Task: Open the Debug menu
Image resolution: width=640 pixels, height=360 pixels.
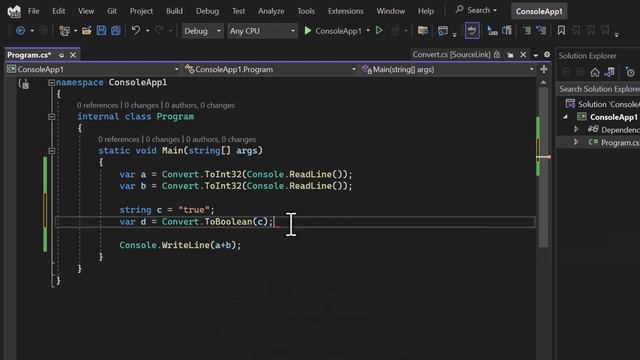Action: coord(207,11)
